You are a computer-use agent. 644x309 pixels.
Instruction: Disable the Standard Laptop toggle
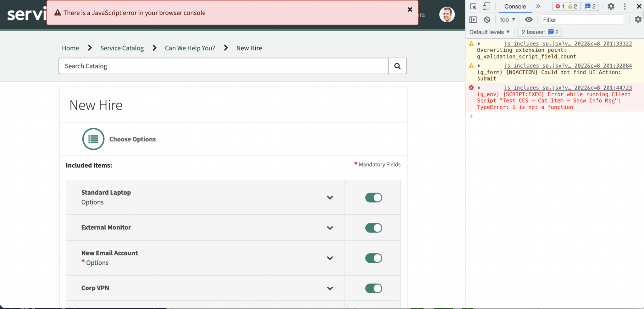point(374,197)
